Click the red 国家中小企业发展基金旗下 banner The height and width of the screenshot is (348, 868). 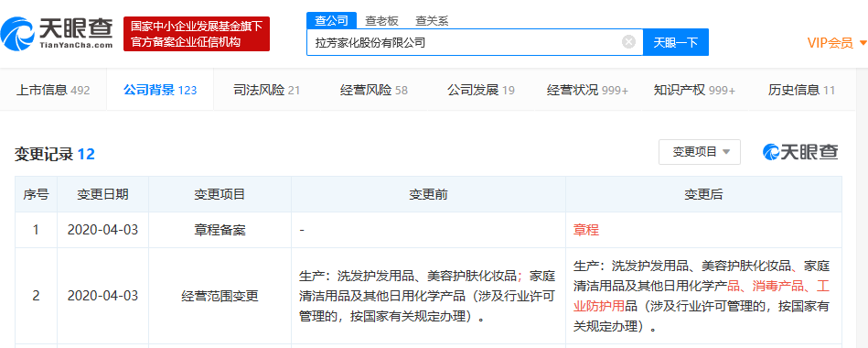(197, 34)
